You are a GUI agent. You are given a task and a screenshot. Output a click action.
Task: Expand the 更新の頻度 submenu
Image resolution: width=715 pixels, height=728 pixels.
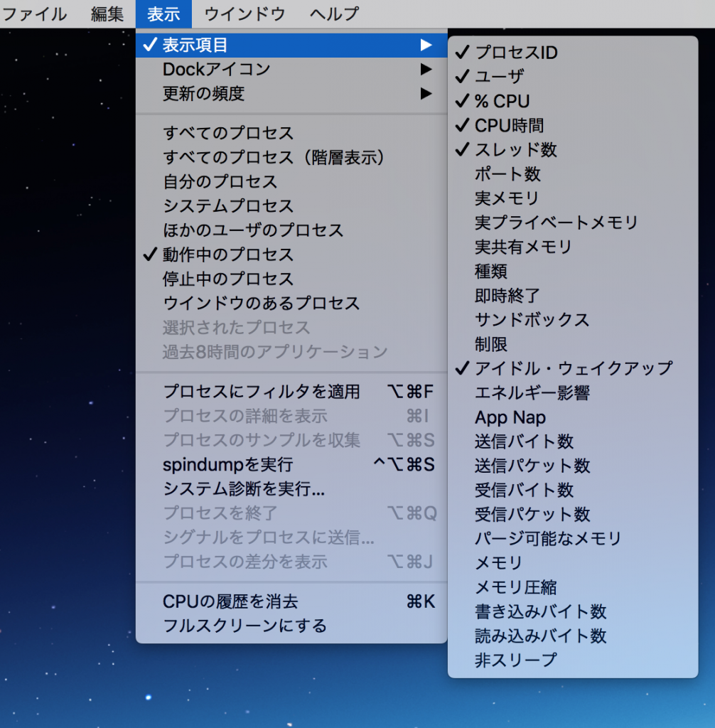(x=291, y=94)
